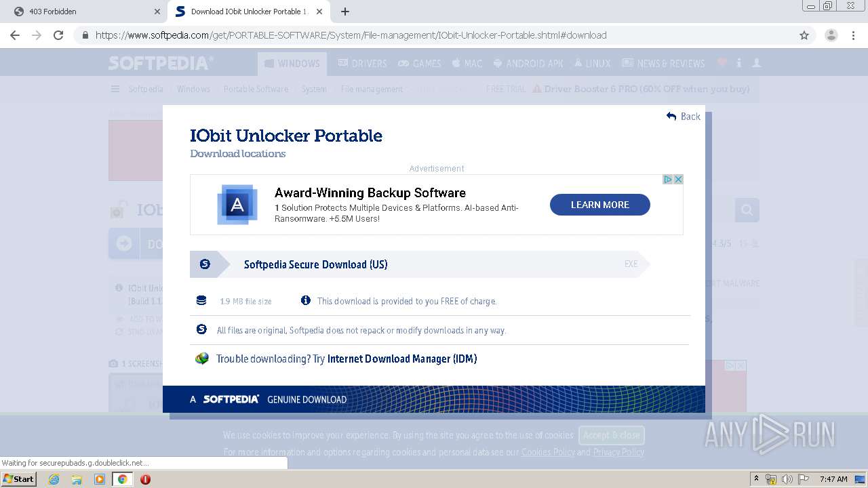Click the File management breadcrumb
The width and height of the screenshot is (868, 488).
coord(372,89)
